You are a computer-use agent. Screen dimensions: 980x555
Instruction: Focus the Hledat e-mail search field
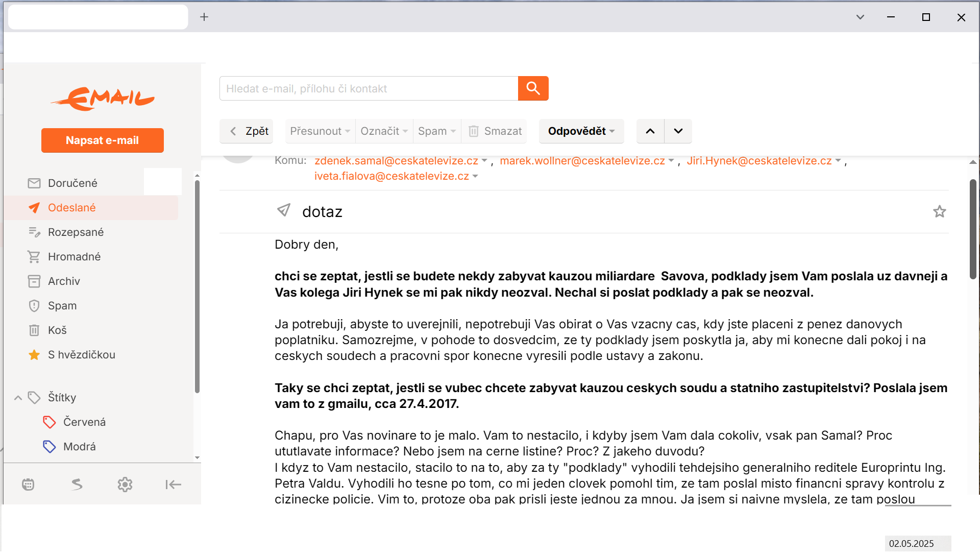[x=369, y=88]
